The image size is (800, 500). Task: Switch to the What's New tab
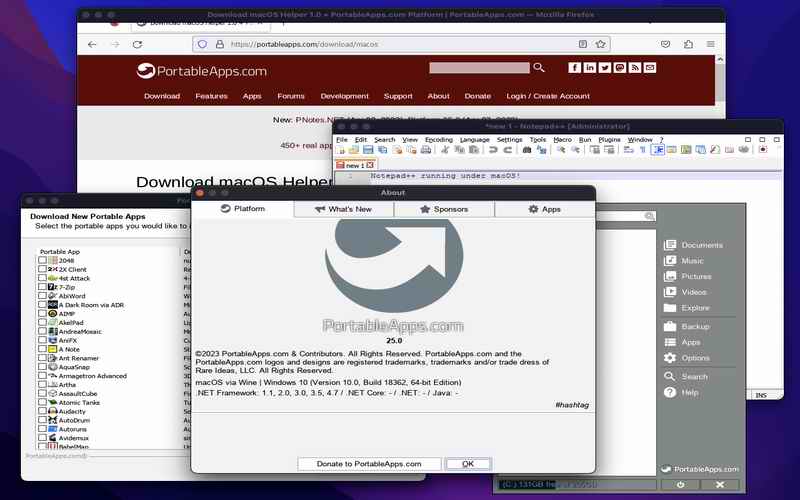[343, 209]
